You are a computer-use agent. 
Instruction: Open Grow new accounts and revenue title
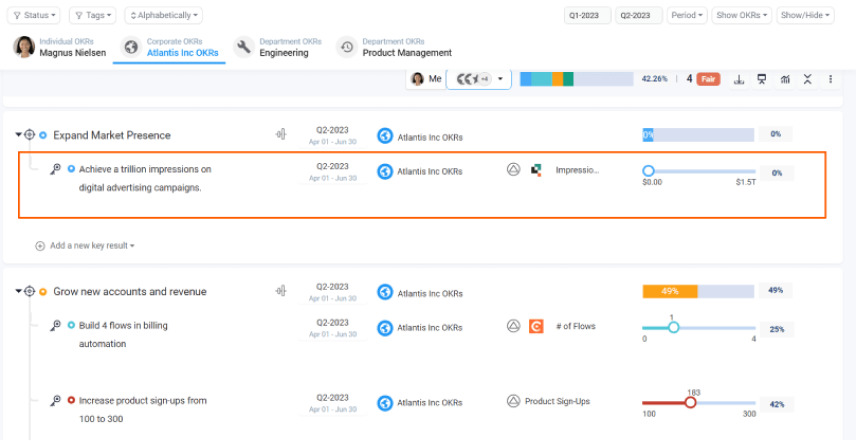click(130, 292)
